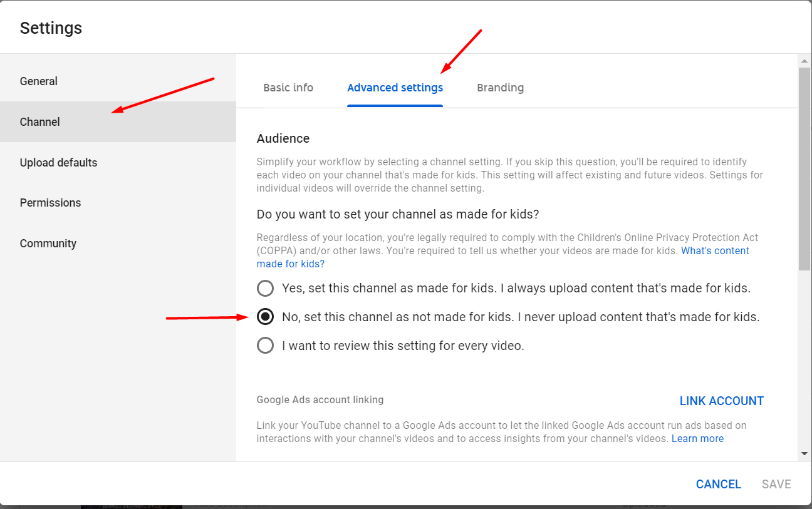Select 'Yes, set this channel as made for kids'
812x509 pixels.
(x=266, y=288)
